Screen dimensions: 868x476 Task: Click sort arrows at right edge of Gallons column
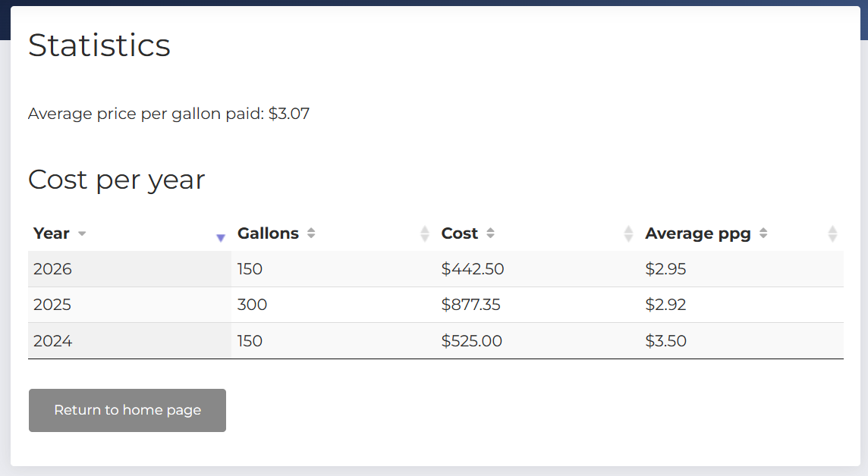pyautogui.click(x=424, y=233)
